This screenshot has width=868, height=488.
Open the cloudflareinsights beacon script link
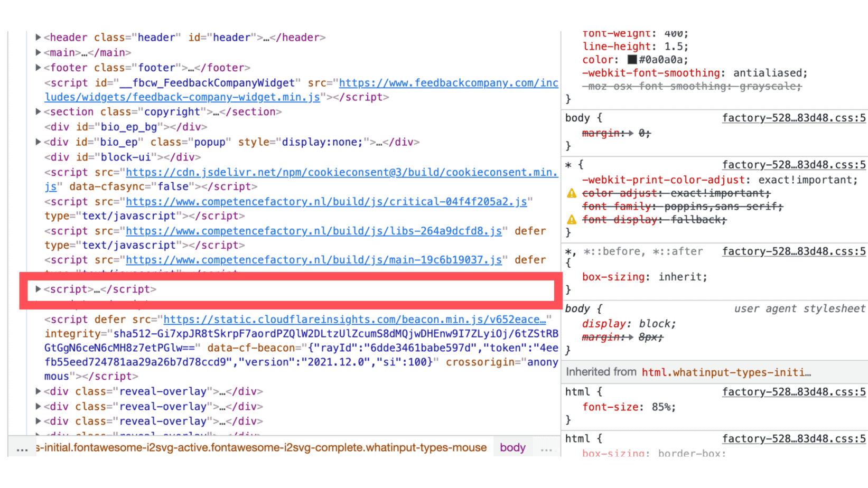(x=354, y=320)
